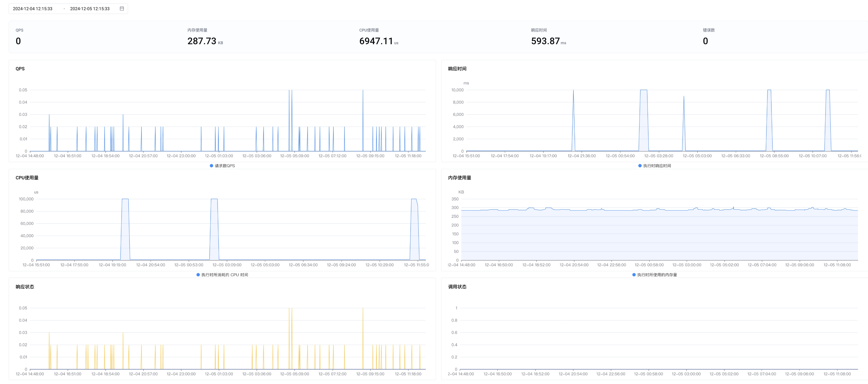Click 12-04 21:36:00 on response time axis
Screen dimensions: 868x384
tap(582, 156)
